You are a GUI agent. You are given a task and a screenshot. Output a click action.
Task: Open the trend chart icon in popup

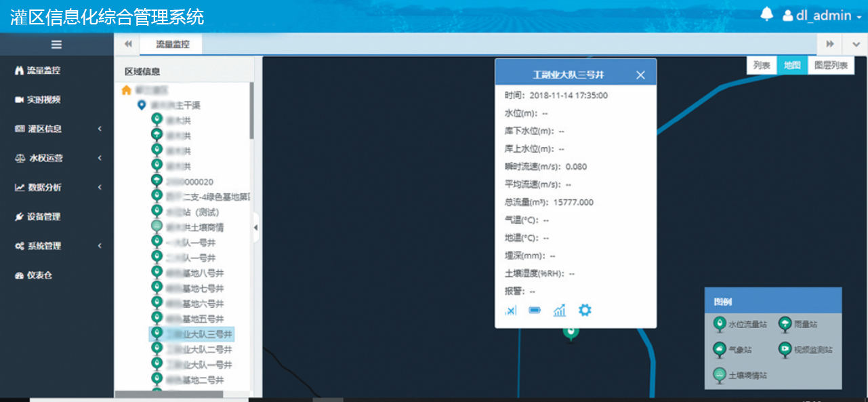coord(559,310)
